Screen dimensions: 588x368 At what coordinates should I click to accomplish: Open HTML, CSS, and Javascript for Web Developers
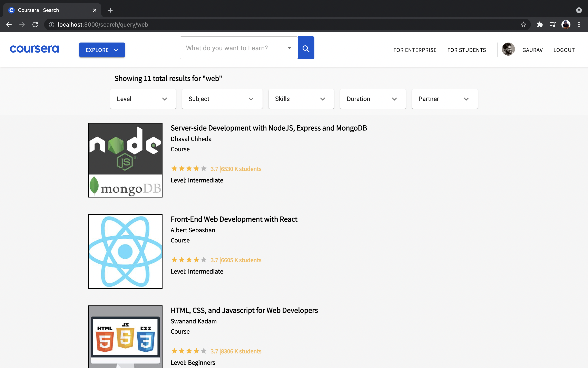pos(244,310)
